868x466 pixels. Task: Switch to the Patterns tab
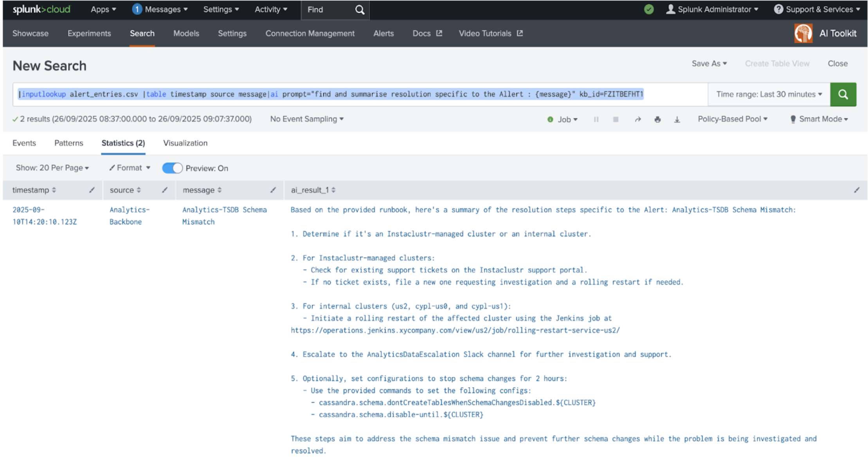[x=69, y=143]
